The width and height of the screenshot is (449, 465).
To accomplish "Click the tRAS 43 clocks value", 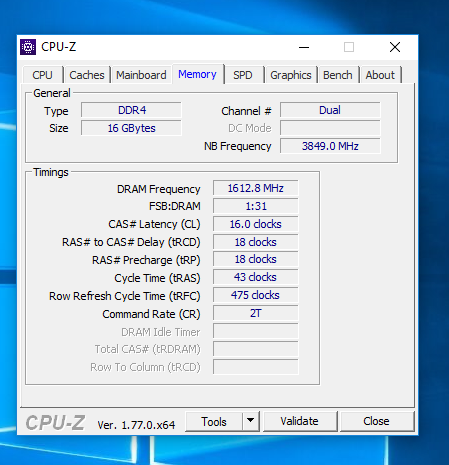I will point(256,277).
